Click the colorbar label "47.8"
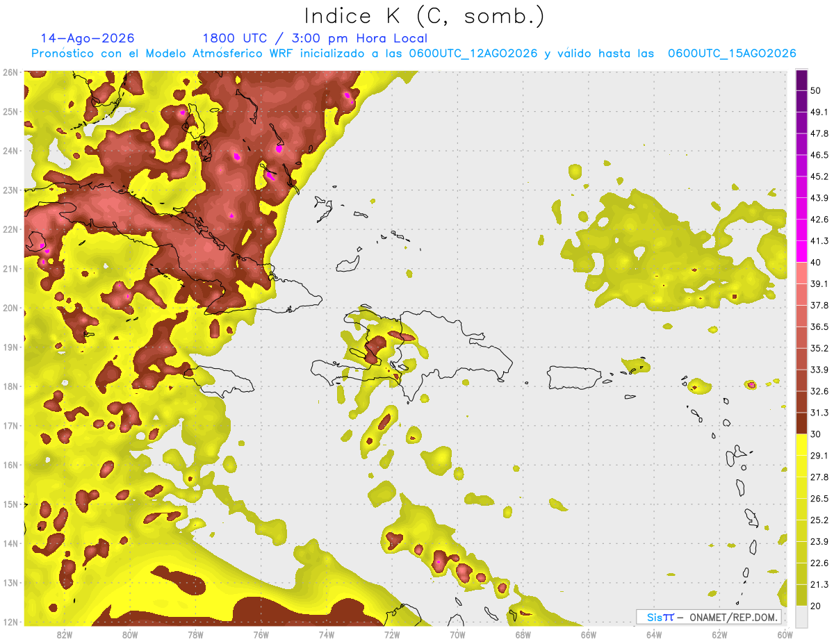This screenshot has width=834, height=644. (x=819, y=133)
